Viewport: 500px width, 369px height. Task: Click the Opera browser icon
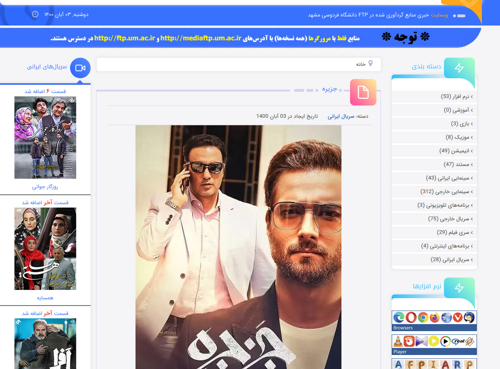pos(411,317)
